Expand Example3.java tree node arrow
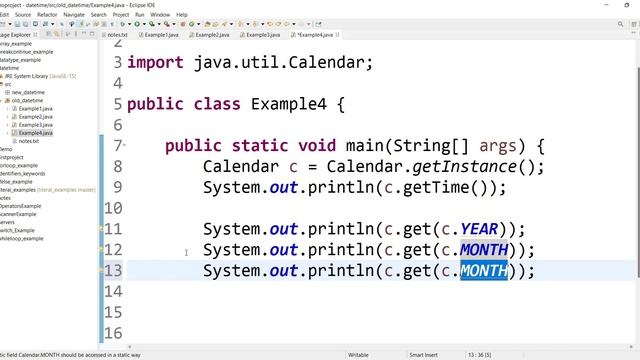Viewport: 640px width, 360px height. tap(7, 125)
